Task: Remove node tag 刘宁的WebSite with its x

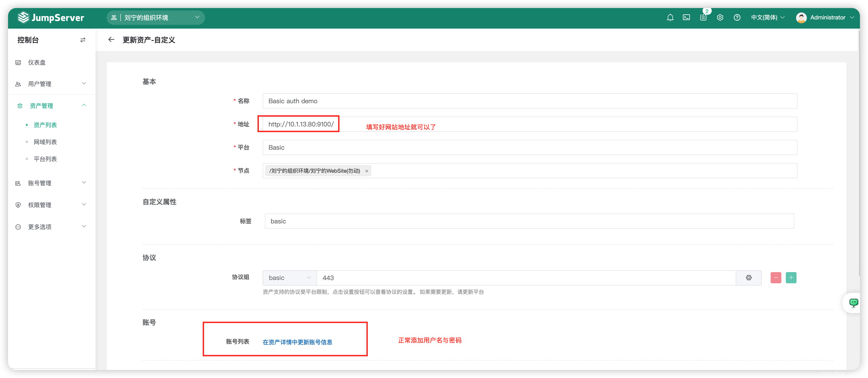Action: pos(367,171)
